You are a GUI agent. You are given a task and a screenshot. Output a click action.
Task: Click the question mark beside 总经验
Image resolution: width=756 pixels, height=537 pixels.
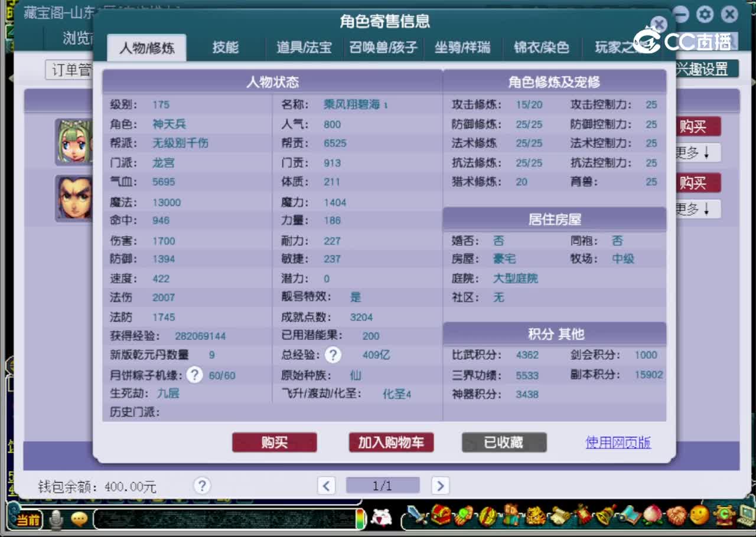[x=334, y=355]
